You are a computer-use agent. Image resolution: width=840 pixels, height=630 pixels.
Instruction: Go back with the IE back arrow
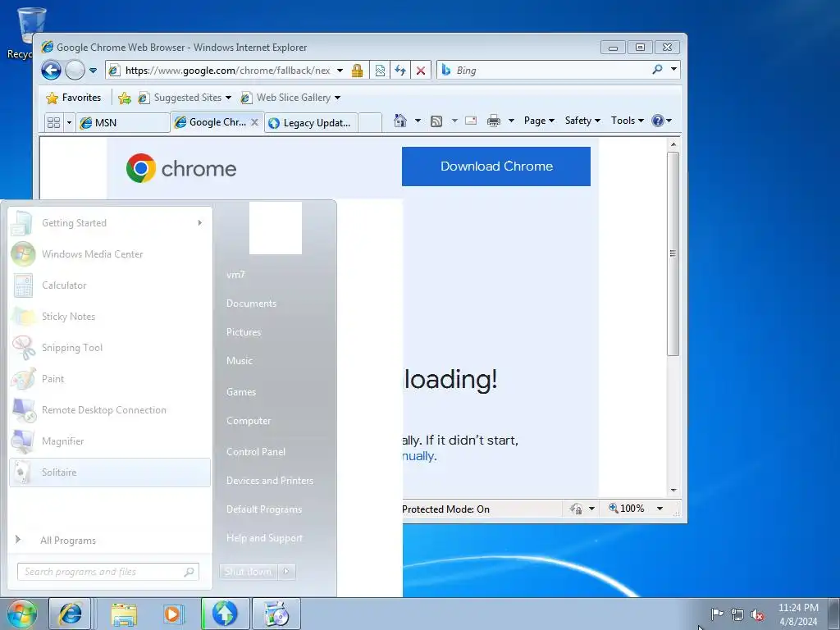[x=52, y=71]
